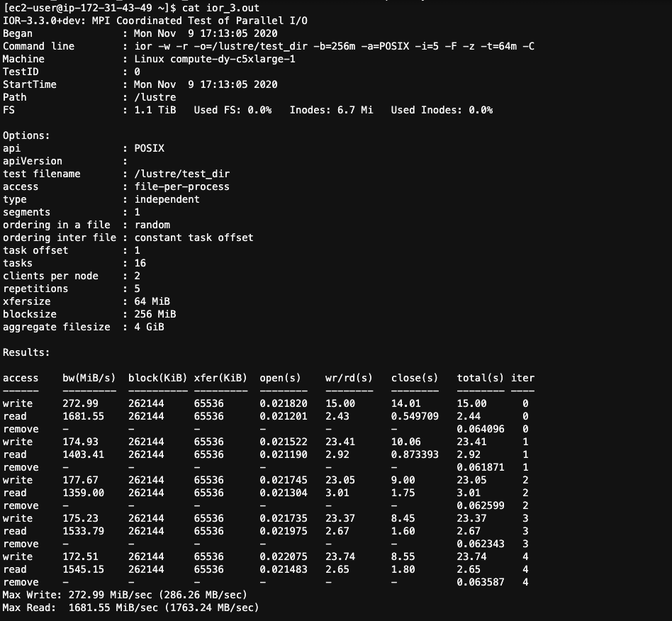Click the 'cat ior_3.out' command text
Screen dimensions: 672x621
pos(220,8)
